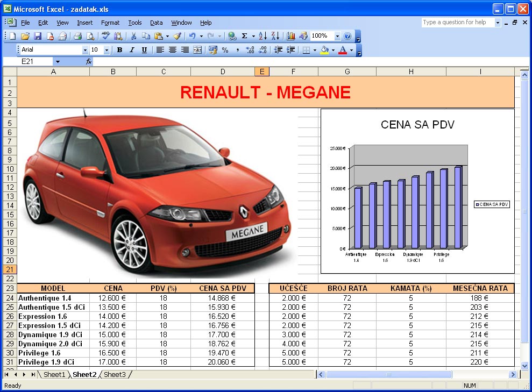This screenshot has height=392, width=532.
Task: Open the Data menu
Action: click(x=156, y=23)
